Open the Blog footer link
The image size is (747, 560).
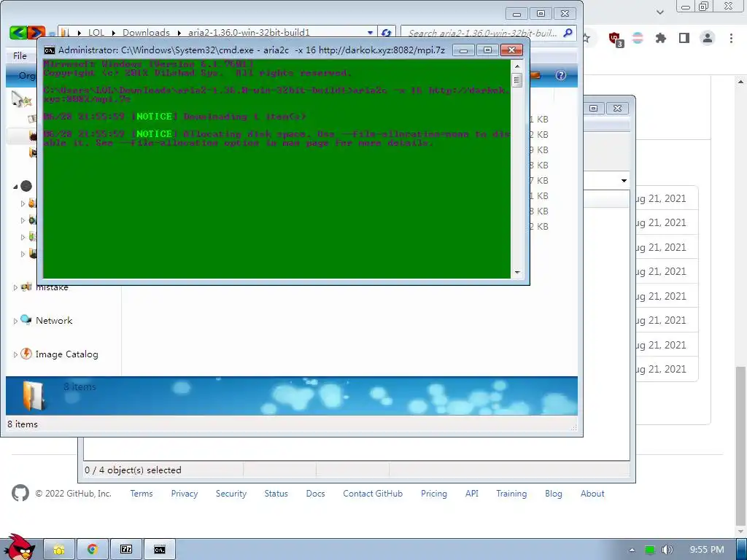tap(554, 494)
